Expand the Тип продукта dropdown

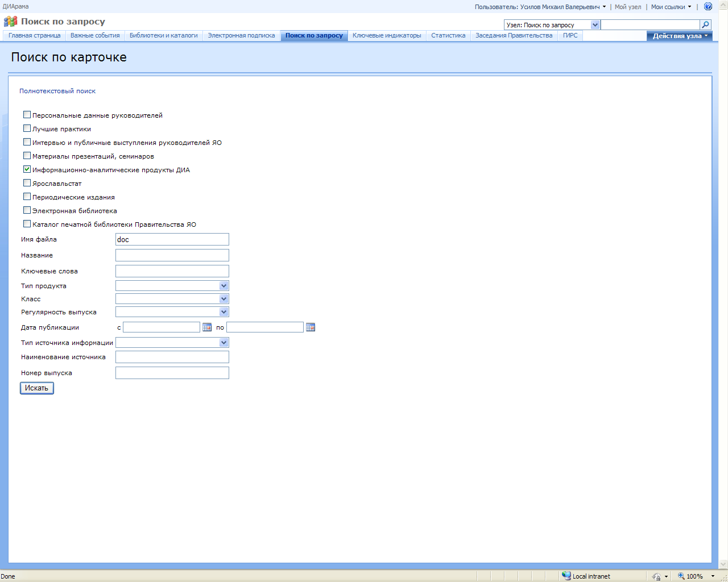click(224, 286)
